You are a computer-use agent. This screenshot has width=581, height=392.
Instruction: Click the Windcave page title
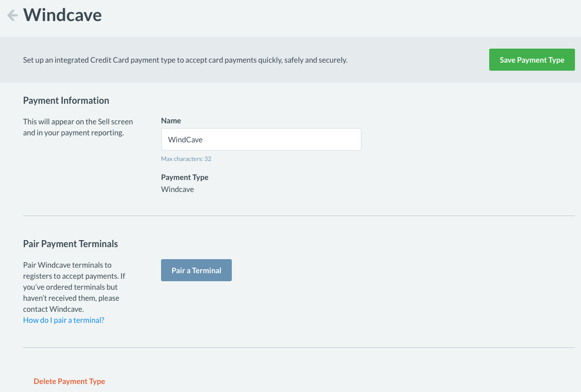pyautogui.click(x=63, y=15)
